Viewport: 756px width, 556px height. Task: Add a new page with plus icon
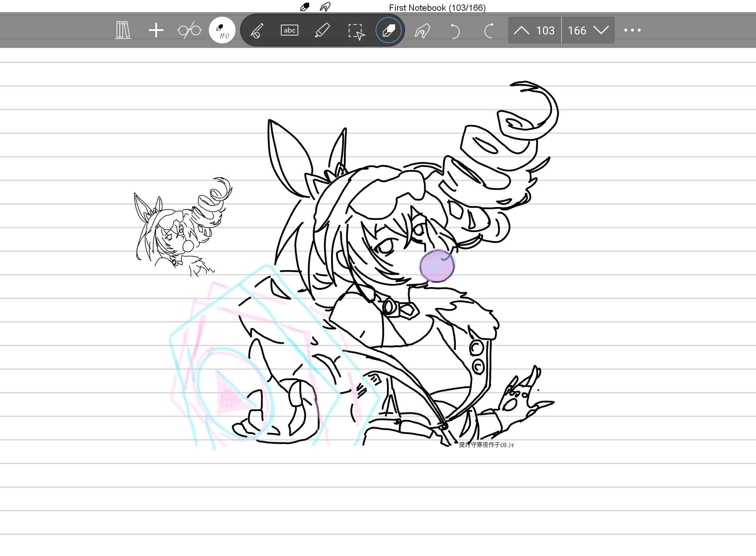[x=156, y=30]
